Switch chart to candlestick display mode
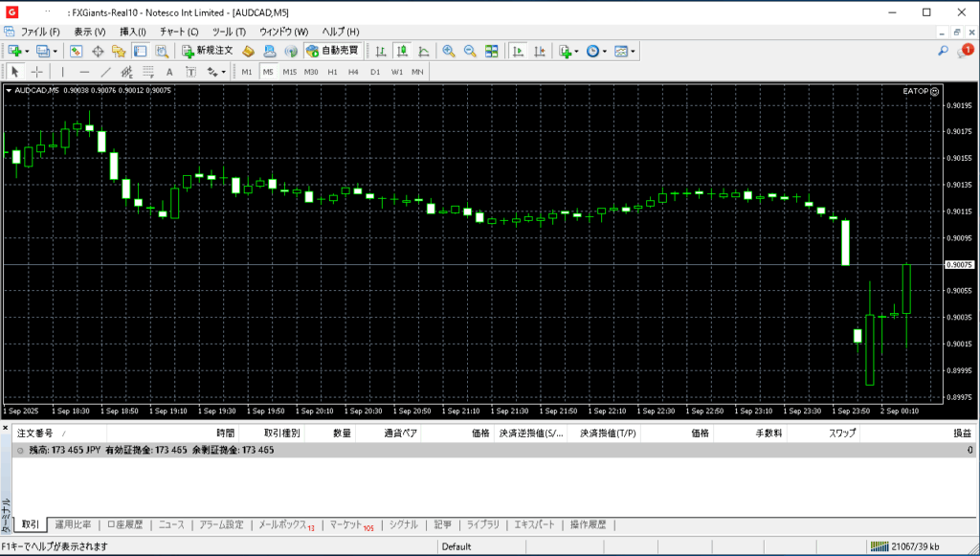This screenshot has width=980, height=556. 401,51
